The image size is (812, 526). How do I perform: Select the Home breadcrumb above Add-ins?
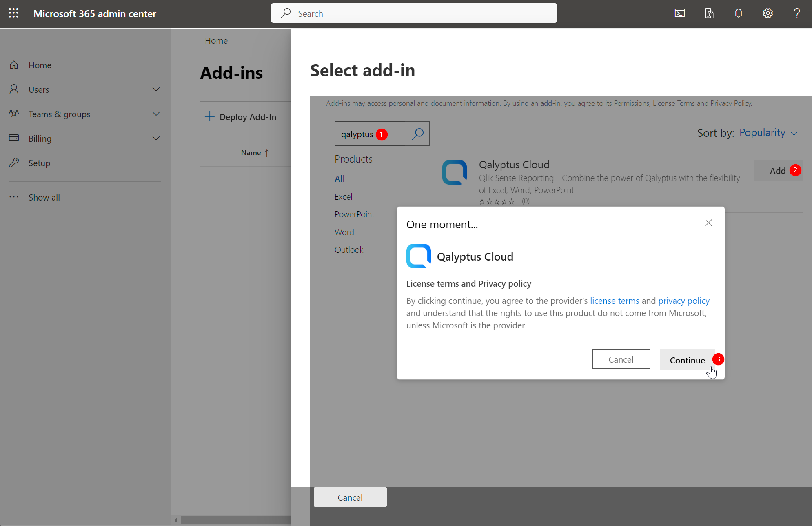(216, 40)
